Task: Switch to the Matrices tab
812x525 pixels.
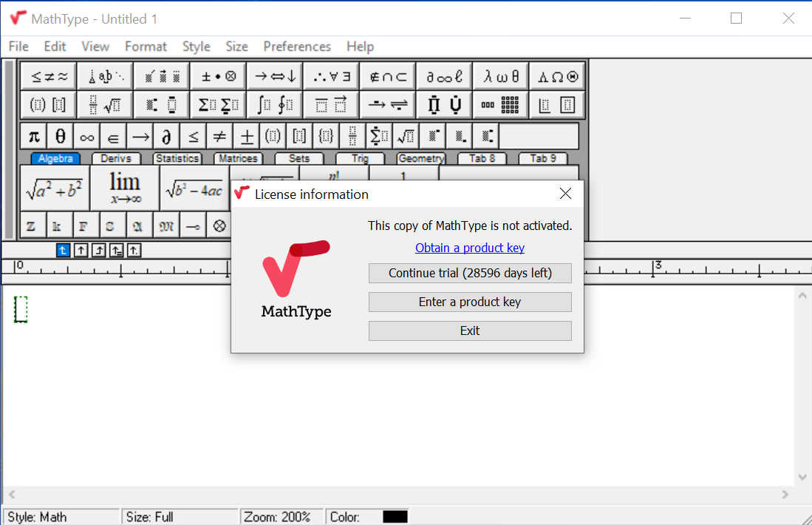Action: tap(238, 158)
